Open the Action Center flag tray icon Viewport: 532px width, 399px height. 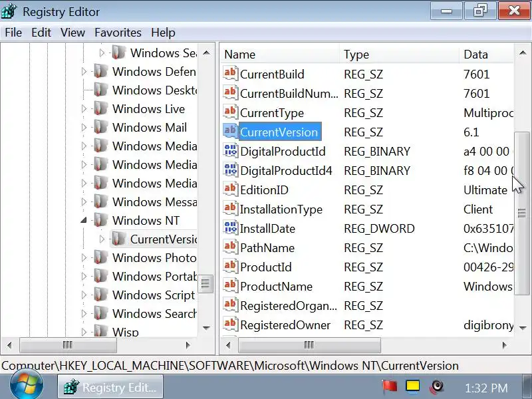[x=389, y=386]
